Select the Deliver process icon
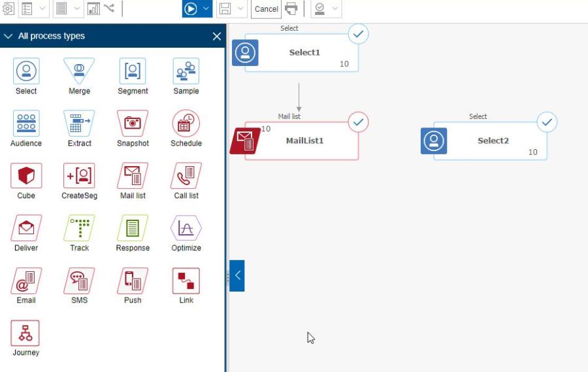This screenshot has height=372, width=588. 26,228
